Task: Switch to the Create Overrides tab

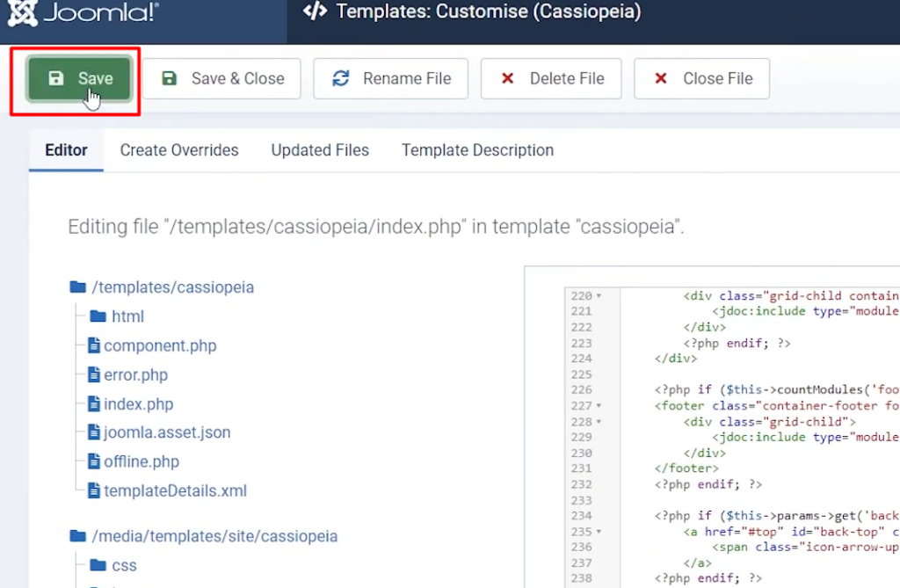Action: pos(179,150)
